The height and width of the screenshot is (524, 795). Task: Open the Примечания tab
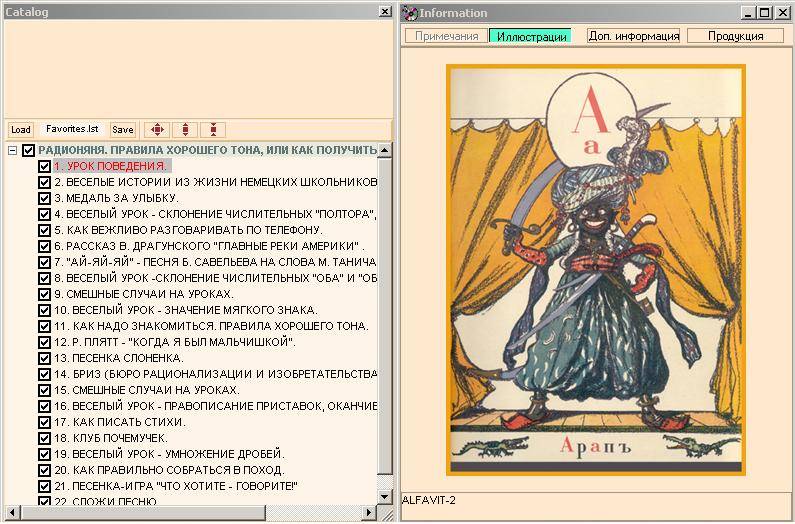pyautogui.click(x=446, y=36)
